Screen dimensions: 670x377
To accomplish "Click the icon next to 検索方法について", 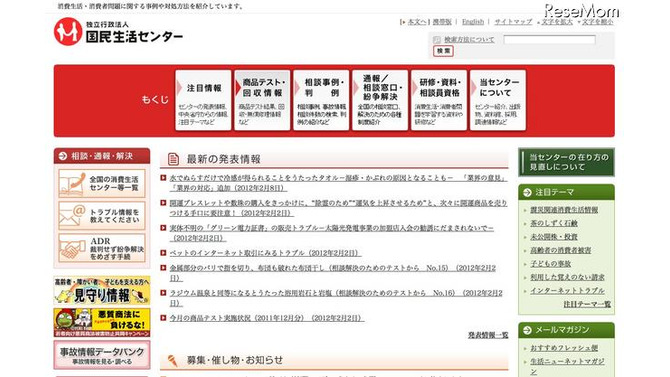I will click(437, 40).
